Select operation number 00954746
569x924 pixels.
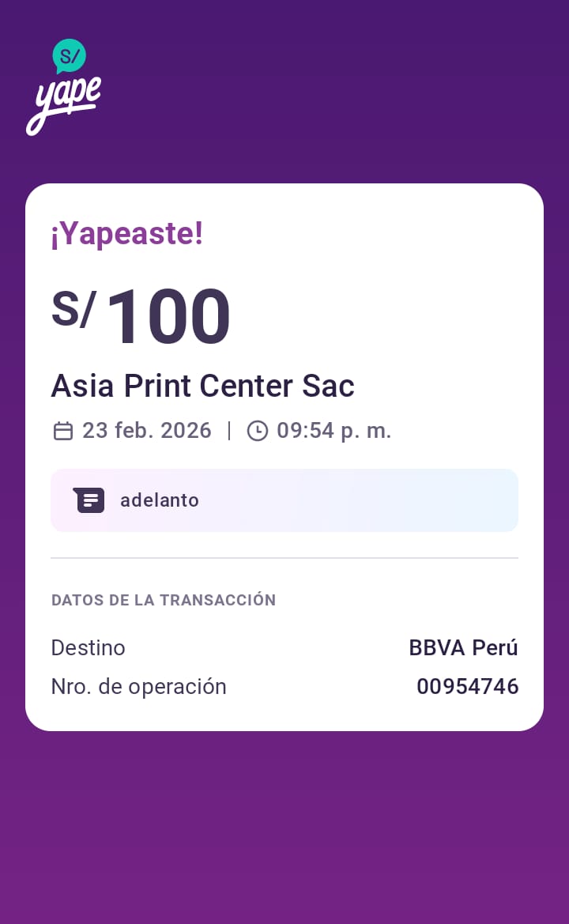point(467,687)
